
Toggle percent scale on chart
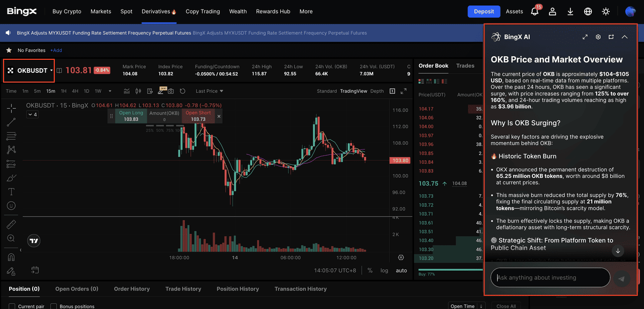(x=370, y=270)
